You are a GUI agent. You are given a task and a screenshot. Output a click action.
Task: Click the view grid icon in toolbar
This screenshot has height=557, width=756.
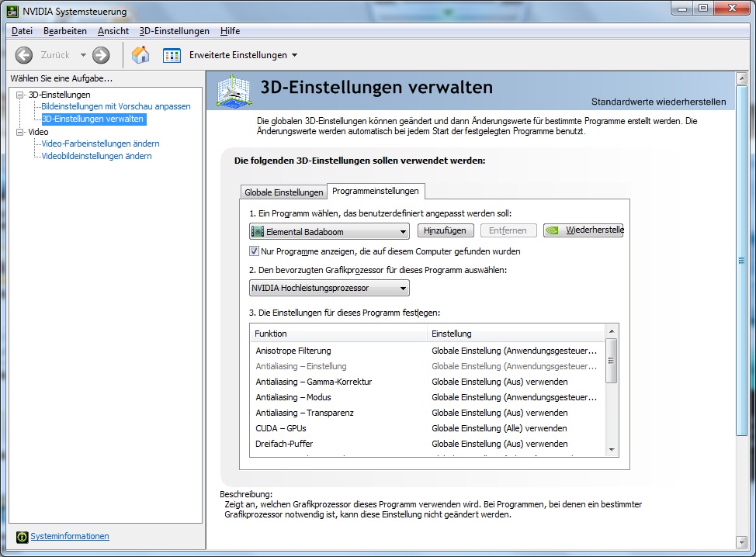click(x=172, y=55)
